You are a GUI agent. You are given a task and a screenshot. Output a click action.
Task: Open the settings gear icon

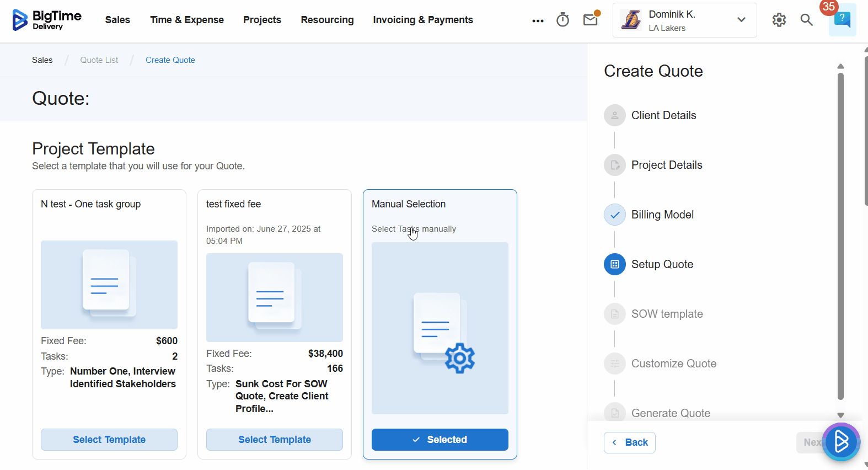coord(779,20)
